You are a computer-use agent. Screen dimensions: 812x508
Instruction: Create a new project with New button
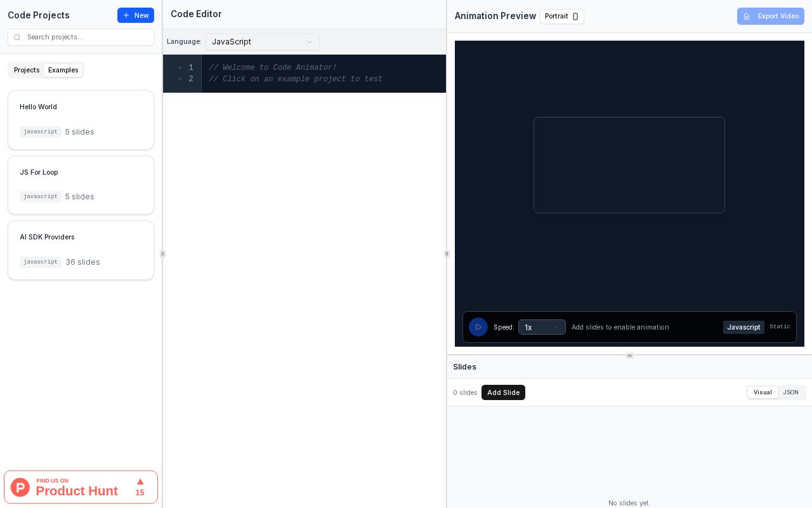(x=136, y=15)
